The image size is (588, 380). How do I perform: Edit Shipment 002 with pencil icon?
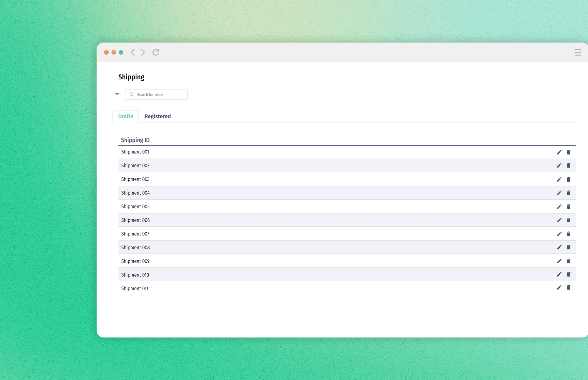(x=559, y=165)
